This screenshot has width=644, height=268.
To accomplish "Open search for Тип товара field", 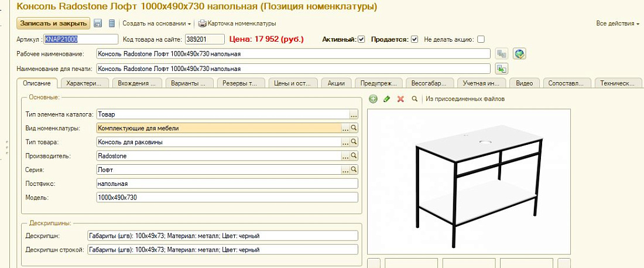I will [354, 142].
